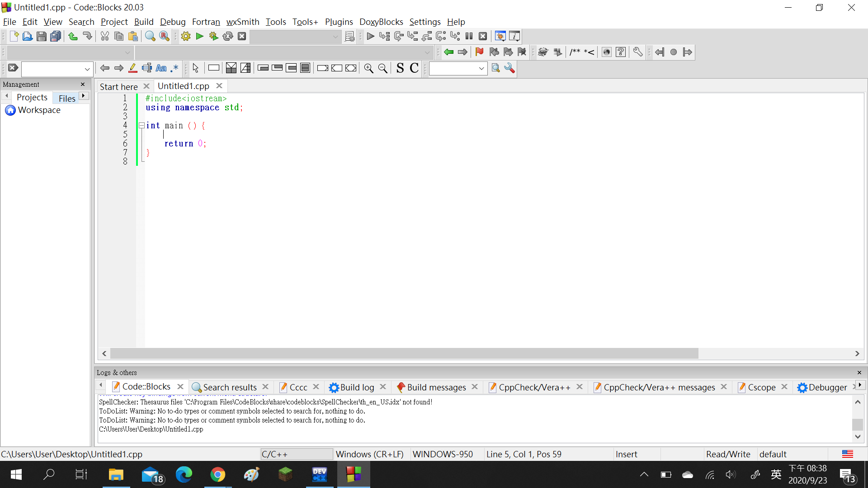Screen dimensions: 868x488
Task: Click the green Run arrow icon
Action: point(199,36)
